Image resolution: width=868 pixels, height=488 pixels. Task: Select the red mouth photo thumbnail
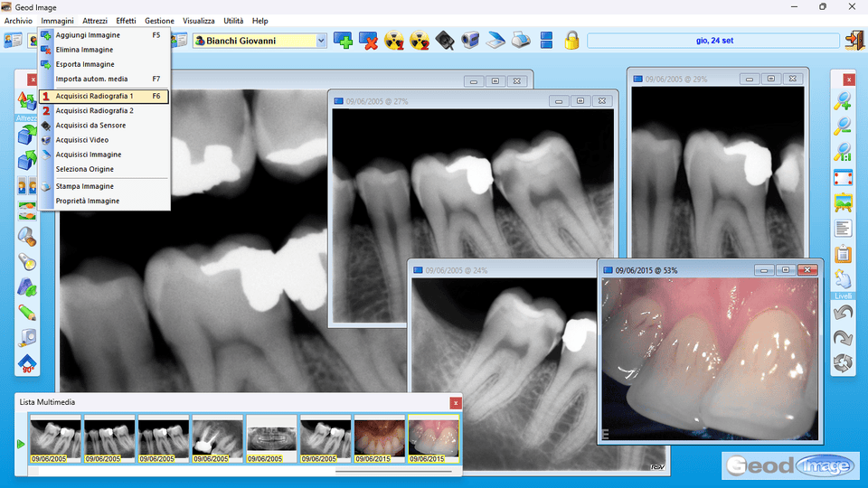pyautogui.click(x=379, y=439)
